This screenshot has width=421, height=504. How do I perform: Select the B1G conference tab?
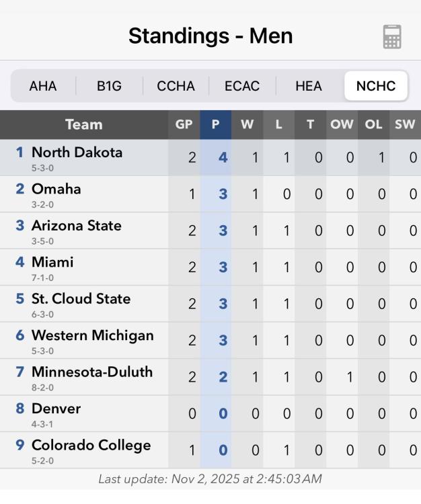click(x=109, y=86)
